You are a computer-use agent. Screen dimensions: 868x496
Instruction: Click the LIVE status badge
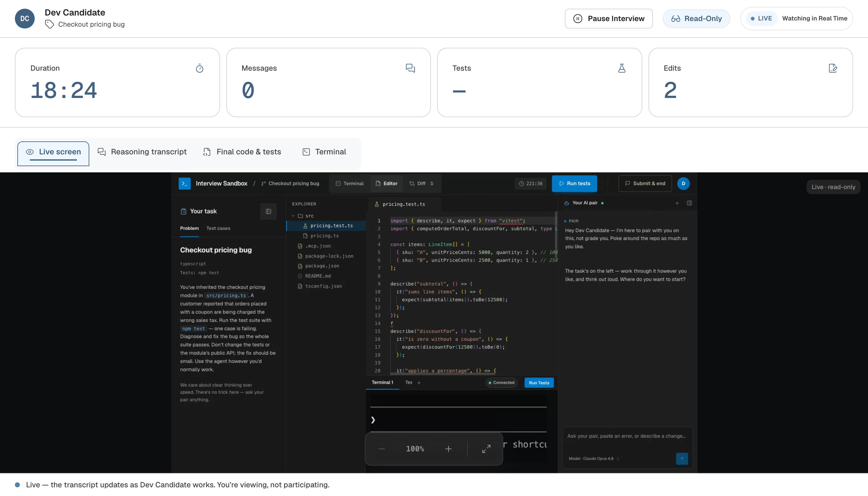click(x=761, y=18)
